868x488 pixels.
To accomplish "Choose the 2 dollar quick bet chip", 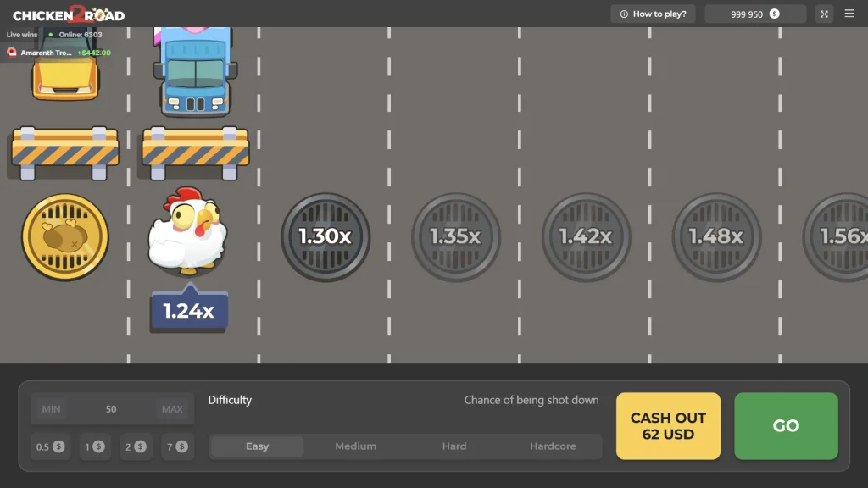I will pyautogui.click(x=136, y=446).
